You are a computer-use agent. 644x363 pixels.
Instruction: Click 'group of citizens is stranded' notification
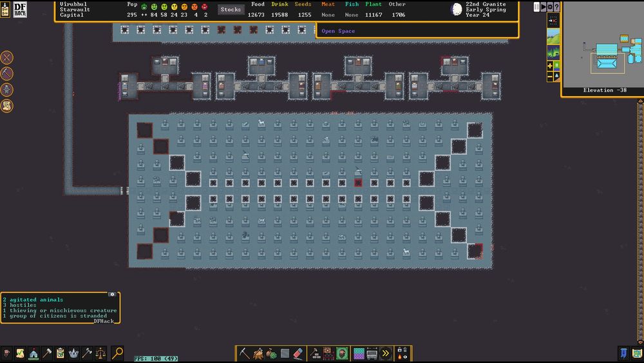tap(55, 316)
